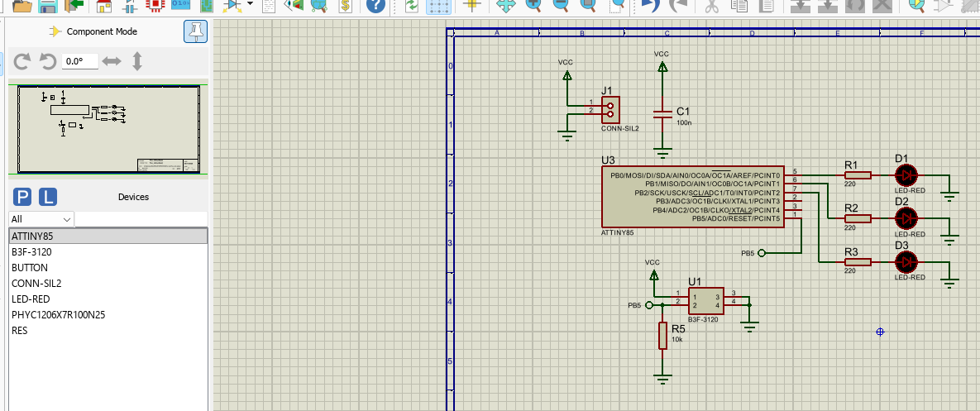Image resolution: width=980 pixels, height=411 pixels.
Task: Click the rotation angle input field
Action: tap(80, 61)
